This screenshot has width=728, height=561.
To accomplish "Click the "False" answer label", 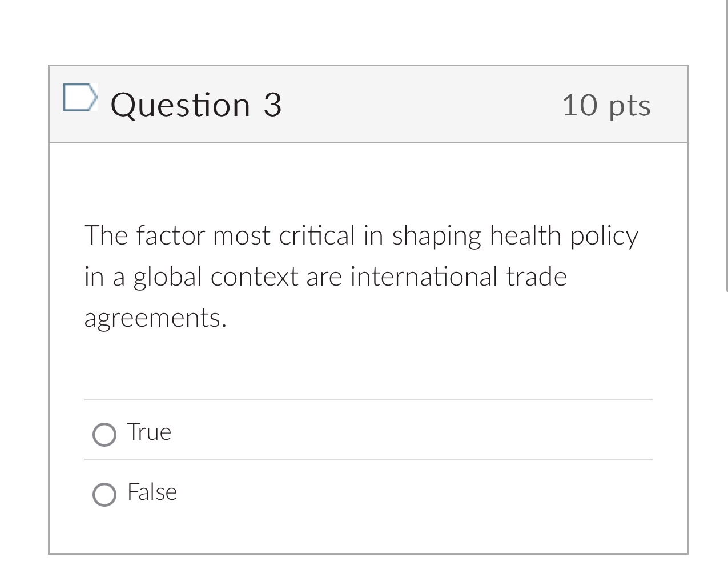I will pyautogui.click(x=152, y=492).
